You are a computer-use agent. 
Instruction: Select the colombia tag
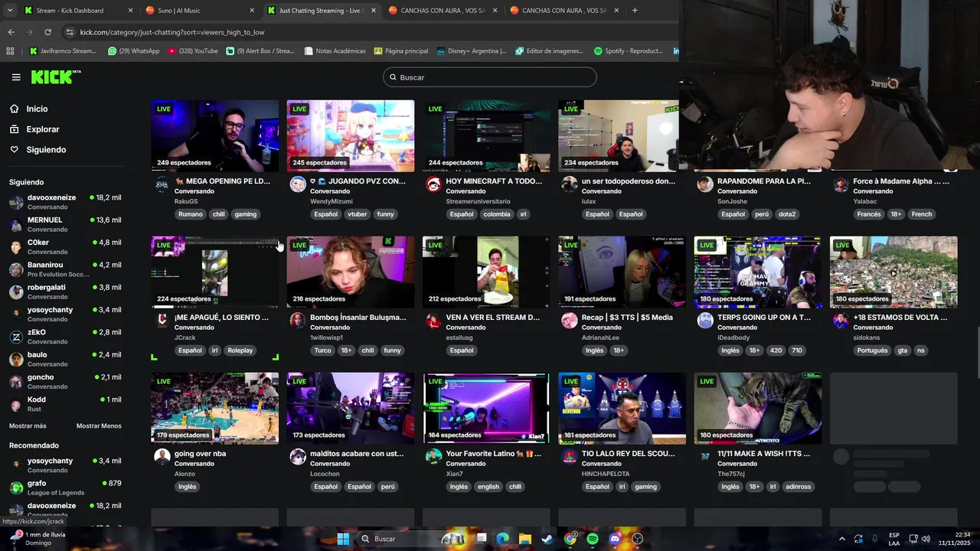click(496, 214)
